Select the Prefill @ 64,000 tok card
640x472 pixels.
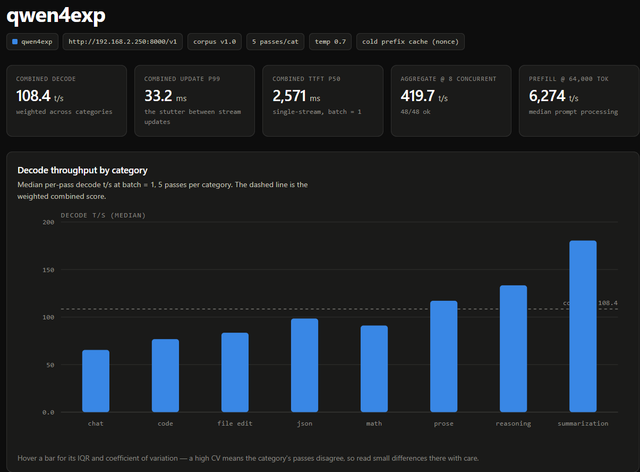point(579,101)
